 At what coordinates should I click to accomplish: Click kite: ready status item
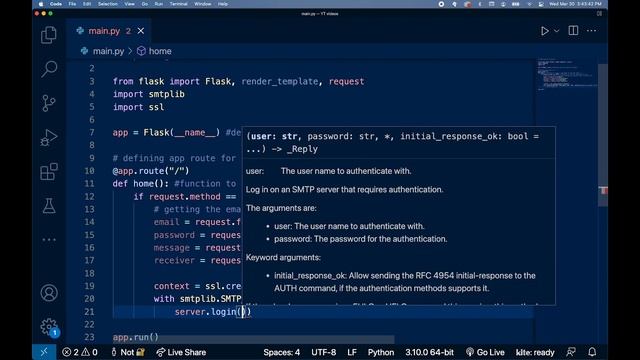click(x=535, y=352)
